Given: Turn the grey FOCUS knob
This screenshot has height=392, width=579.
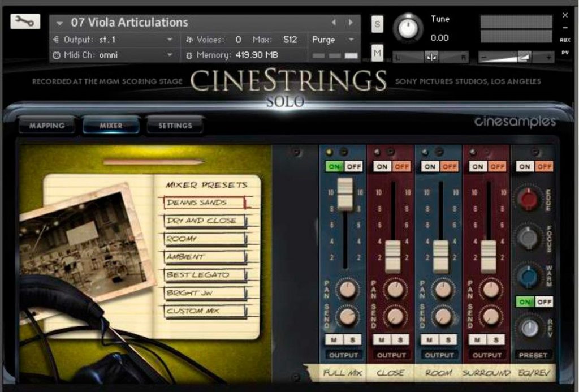Looking at the screenshot, I should (x=528, y=237).
